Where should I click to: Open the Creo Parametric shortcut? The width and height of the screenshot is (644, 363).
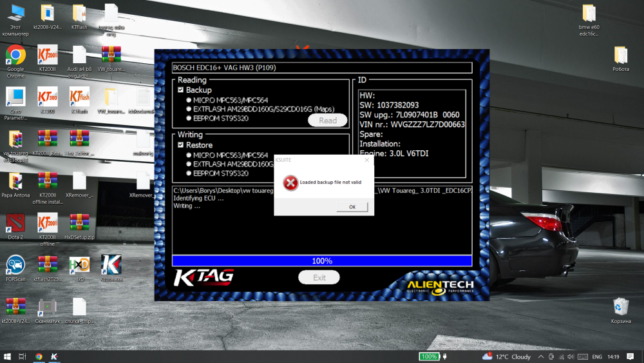tap(15, 104)
